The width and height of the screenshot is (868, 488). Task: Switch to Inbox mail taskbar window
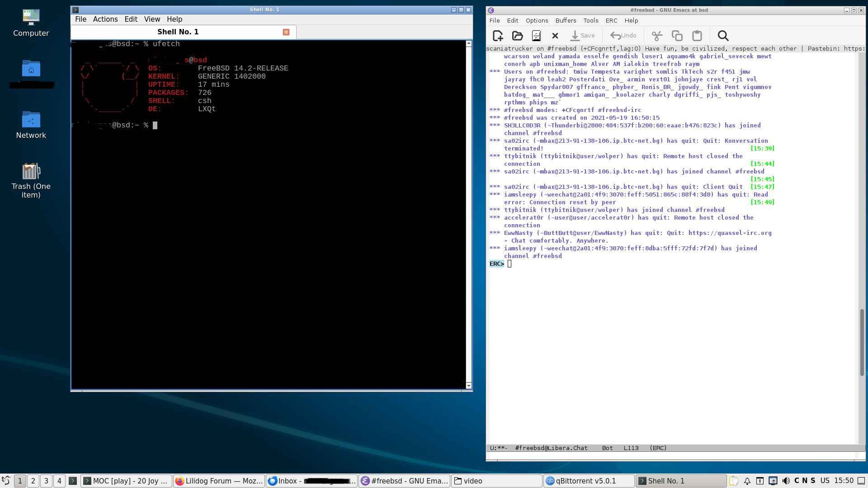pos(311,481)
